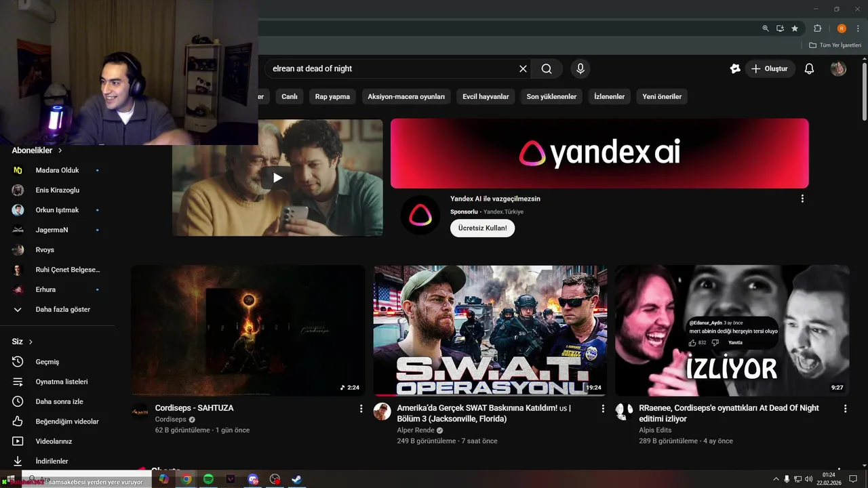Open Cordiseps - SAHTUZA video thumbnail
This screenshot has width=868, height=488.
coord(248,330)
